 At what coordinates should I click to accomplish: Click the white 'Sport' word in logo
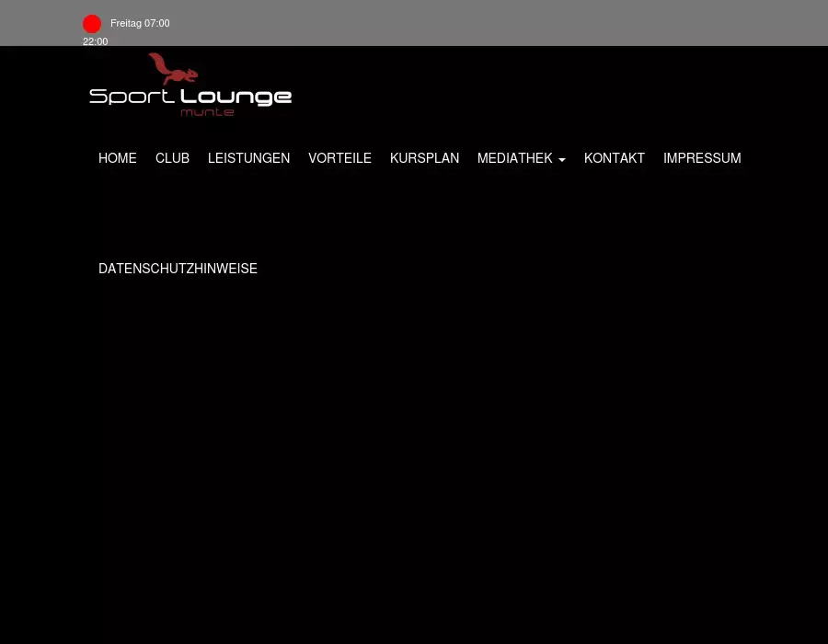[x=132, y=97]
